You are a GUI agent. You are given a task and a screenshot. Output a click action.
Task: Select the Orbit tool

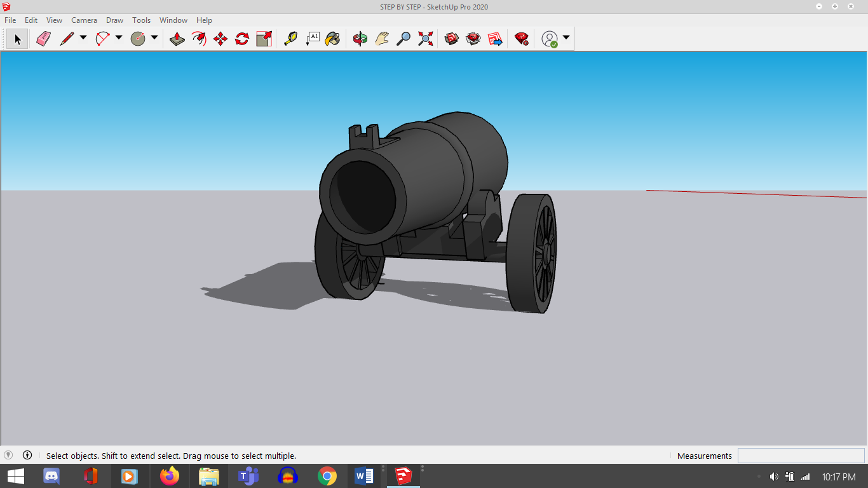coord(360,39)
